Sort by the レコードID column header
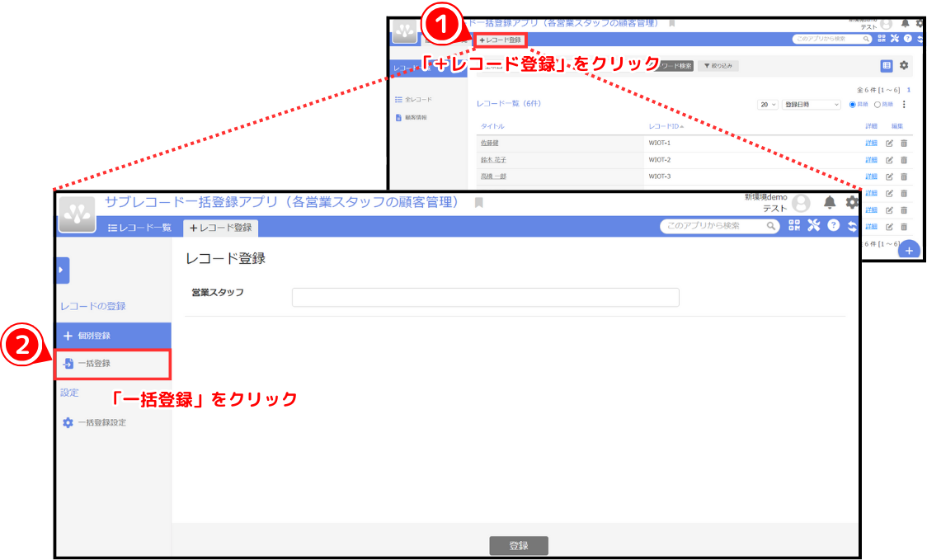 click(x=666, y=126)
